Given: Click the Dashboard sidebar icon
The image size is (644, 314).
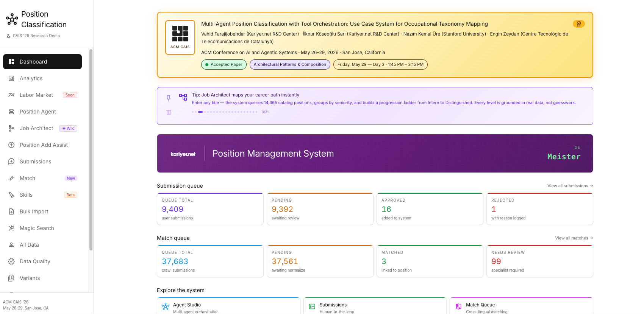Looking at the screenshot, I should pyautogui.click(x=11, y=62).
